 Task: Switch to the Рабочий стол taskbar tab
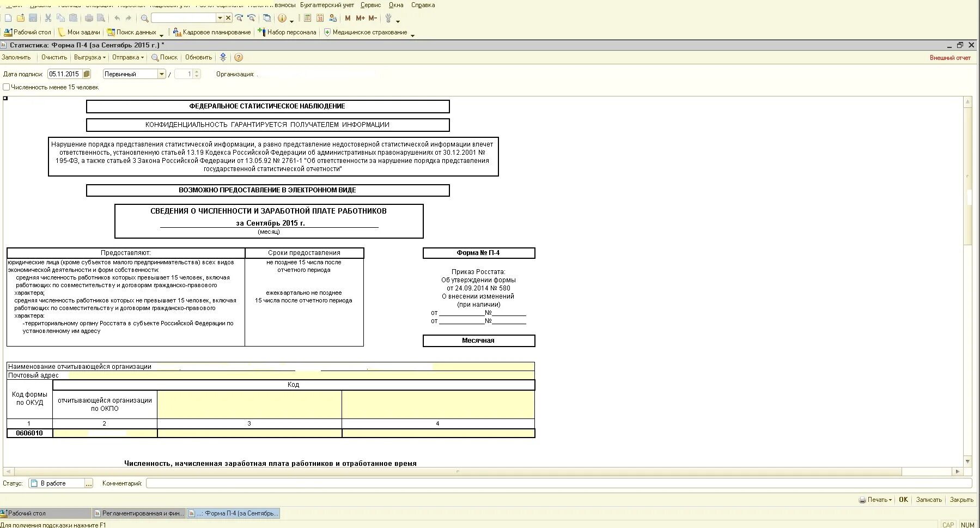point(45,513)
